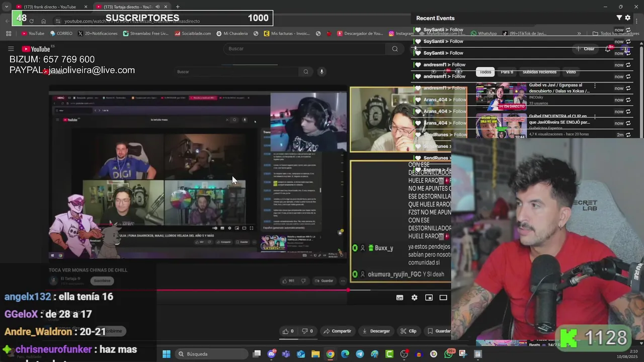
Task: Open the CORREO bookmark
Action: tap(61, 34)
